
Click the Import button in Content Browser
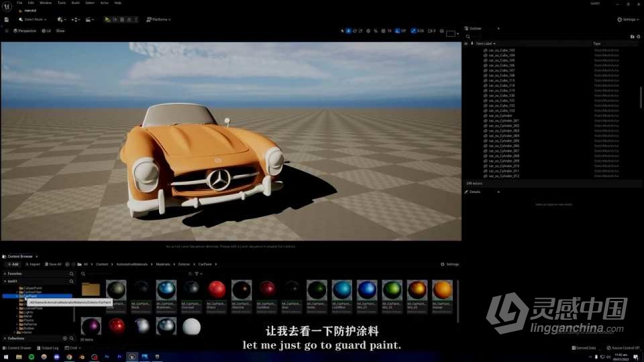[x=33, y=264]
